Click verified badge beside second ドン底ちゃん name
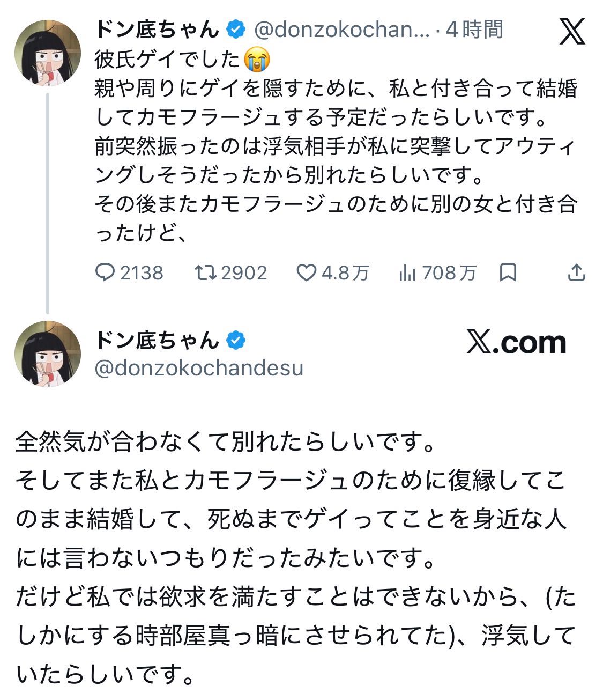Viewport: 603px width, 700px height. click(x=236, y=340)
